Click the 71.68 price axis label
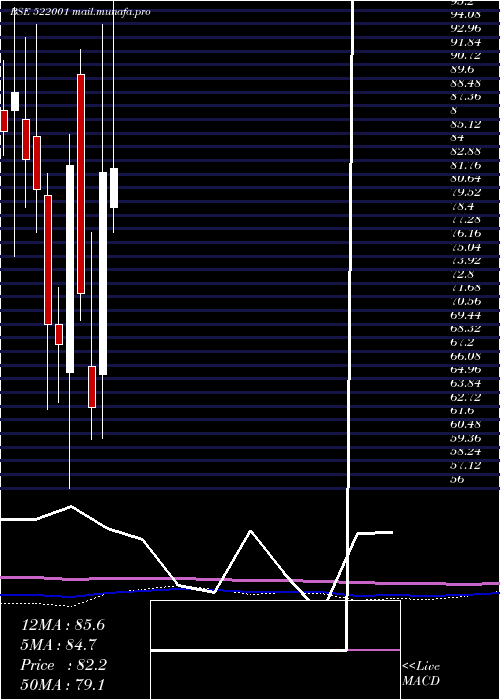Image resolution: width=500 pixels, height=700 pixels. [466, 288]
